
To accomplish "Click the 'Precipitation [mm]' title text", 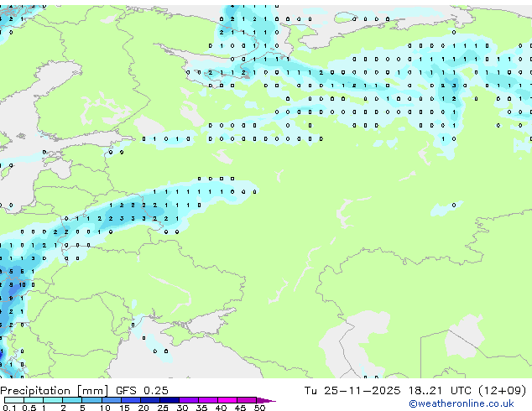I will tap(55, 391).
